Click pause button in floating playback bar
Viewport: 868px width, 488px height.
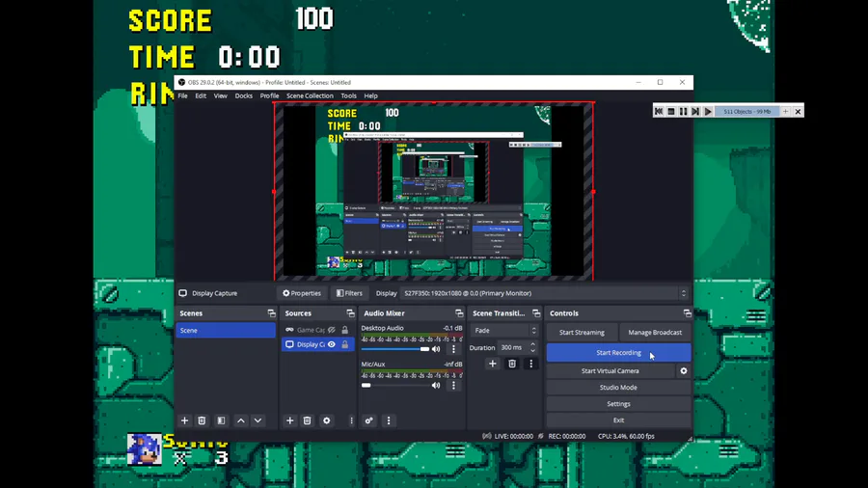(x=683, y=111)
